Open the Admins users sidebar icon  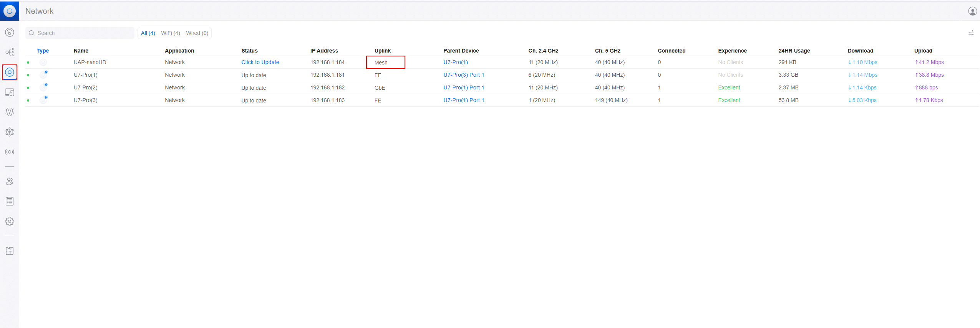pyautogui.click(x=10, y=181)
